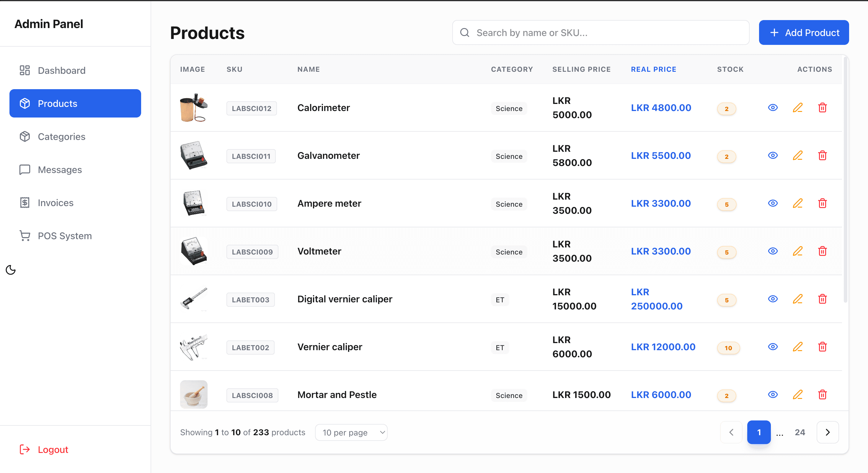
Task: Edit the Calorimeter product pencil icon
Action: (797, 107)
